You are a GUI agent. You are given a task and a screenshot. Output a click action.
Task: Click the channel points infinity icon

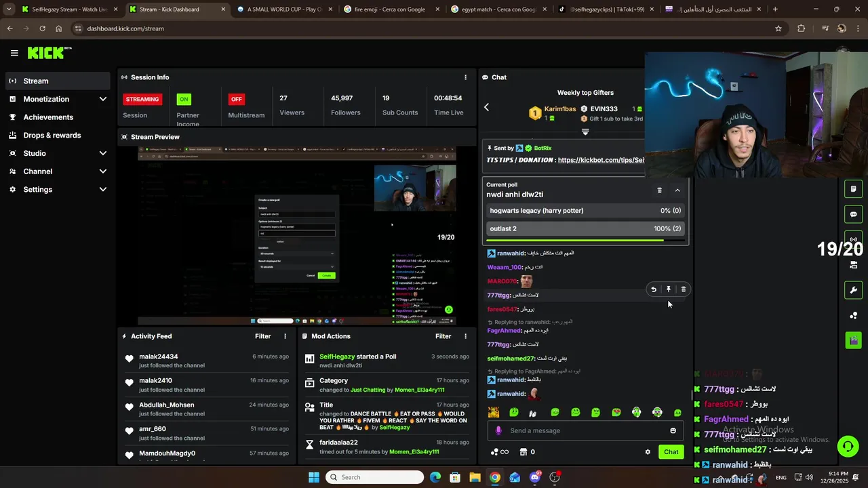[x=499, y=452]
